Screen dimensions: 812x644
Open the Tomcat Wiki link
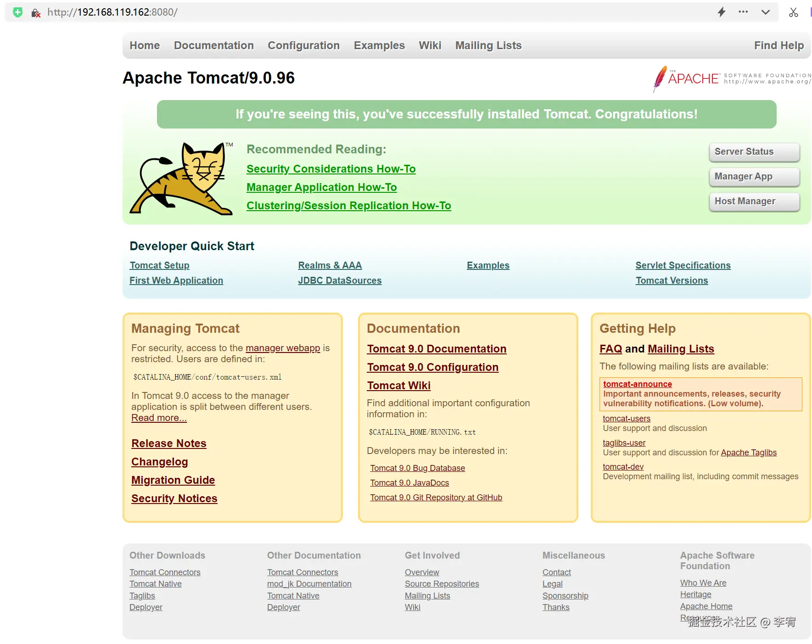[x=399, y=386]
